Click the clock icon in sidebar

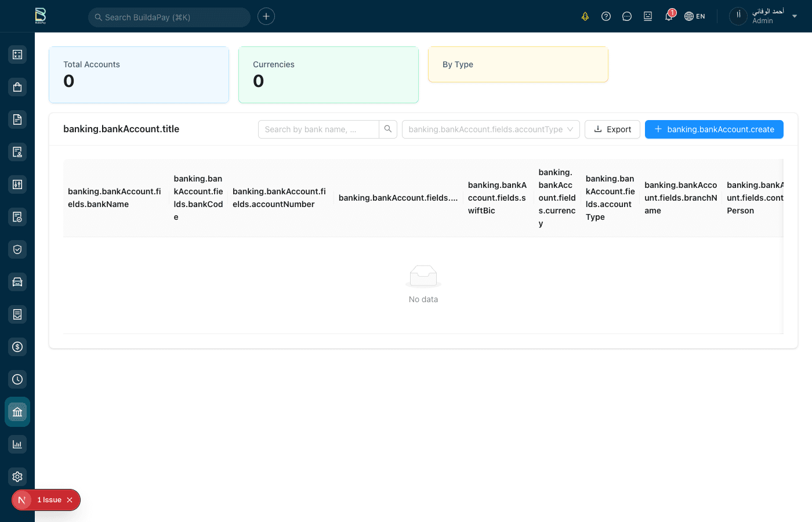17,379
